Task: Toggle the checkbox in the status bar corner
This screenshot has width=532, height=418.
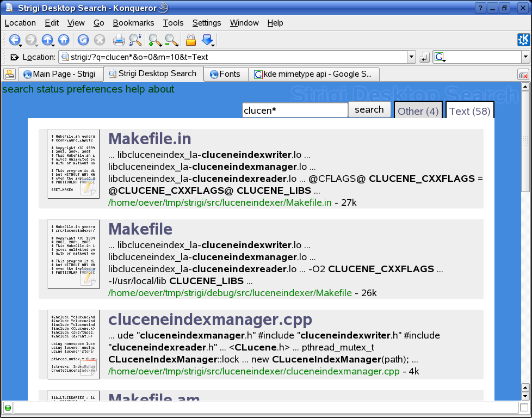Action: [x=524, y=408]
